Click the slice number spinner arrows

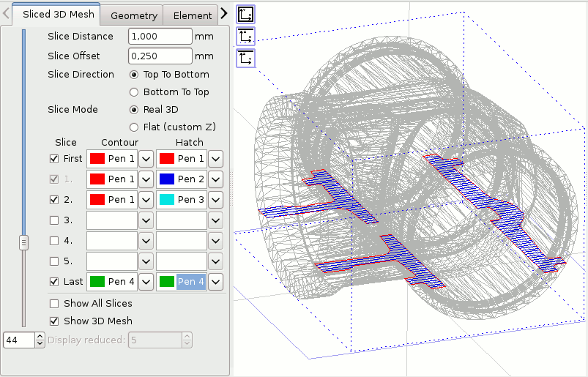click(39, 340)
